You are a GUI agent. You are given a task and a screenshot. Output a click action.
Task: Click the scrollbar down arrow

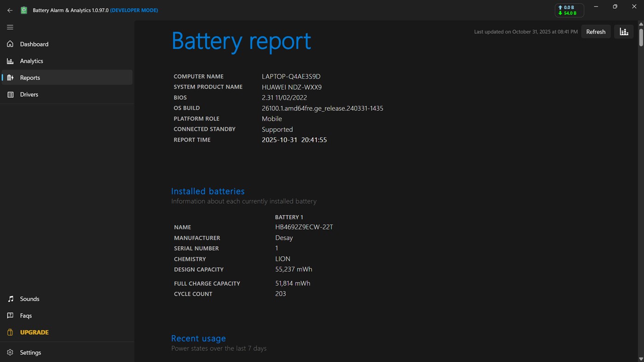[x=641, y=358]
